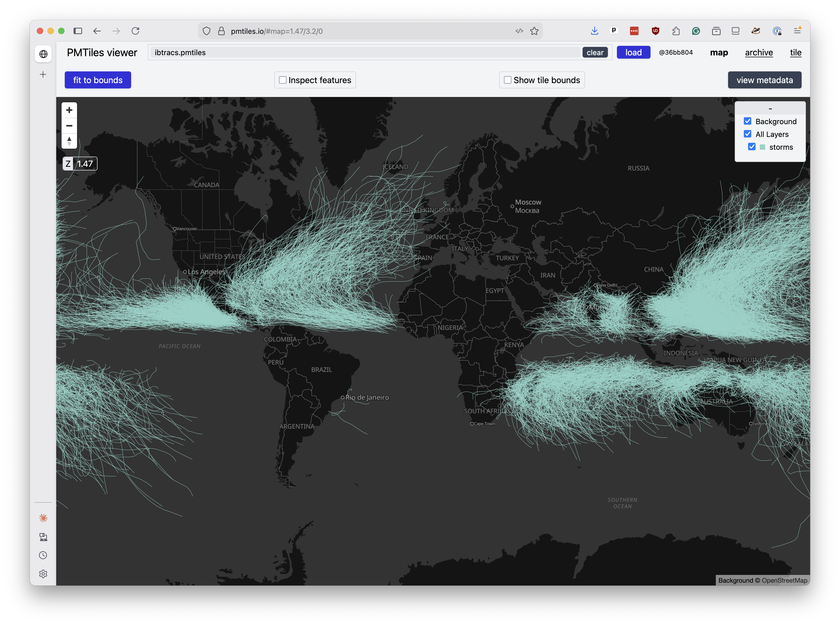Collapse the layer panel using the dash
Viewport: 840px width, 625px height.
click(x=770, y=109)
